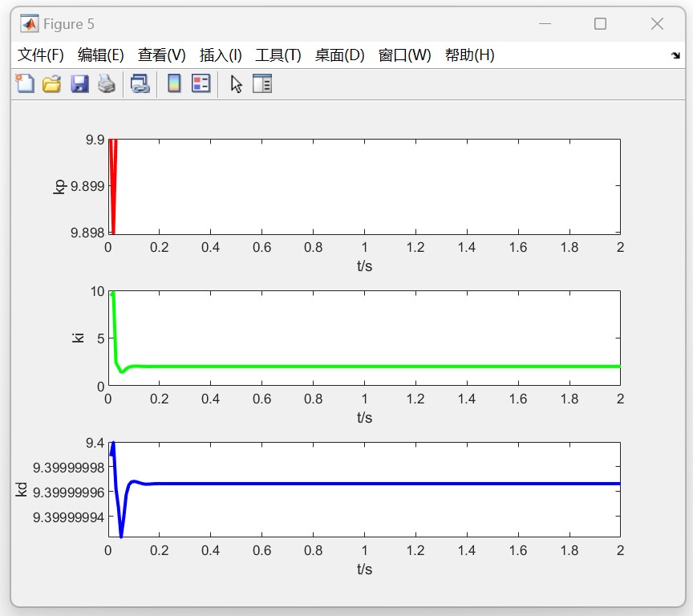
Task: Insert a legend using the toolbar icon
Action: [x=201, y=83]
